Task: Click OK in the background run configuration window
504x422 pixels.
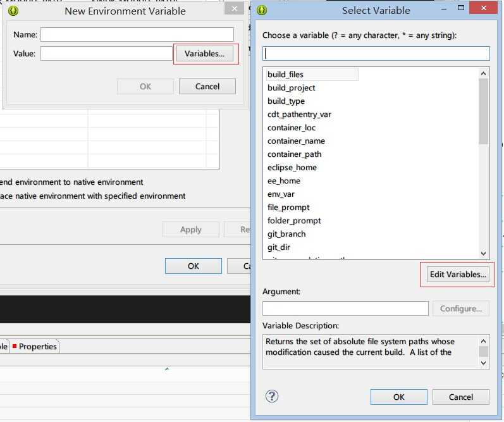Action: coord(194,266)
